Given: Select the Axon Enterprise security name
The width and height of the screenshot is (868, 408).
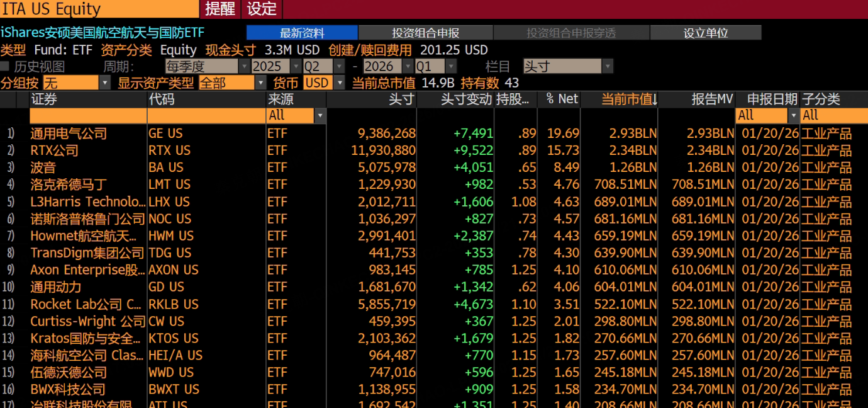Looking at the screenshot, I should coord(87,269).
